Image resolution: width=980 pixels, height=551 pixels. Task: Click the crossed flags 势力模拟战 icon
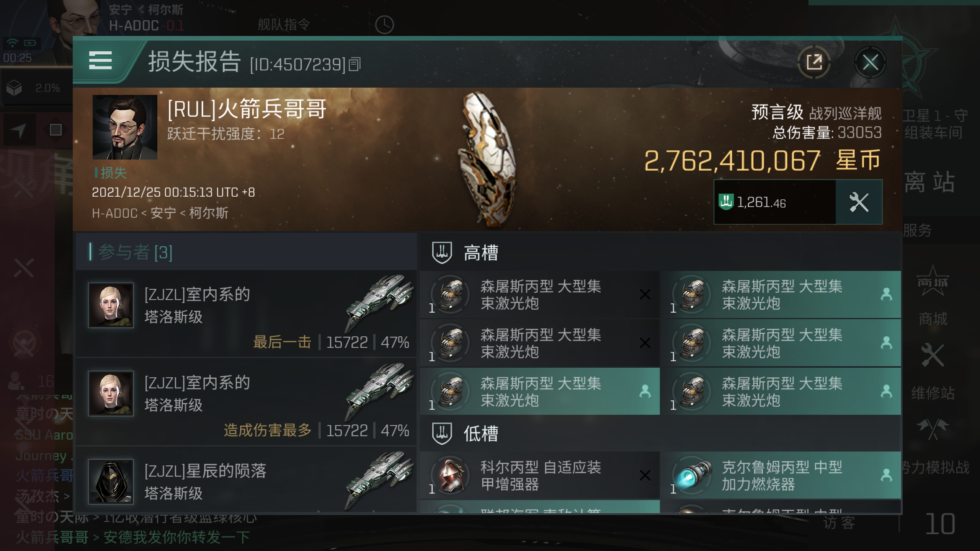(933, 429)
